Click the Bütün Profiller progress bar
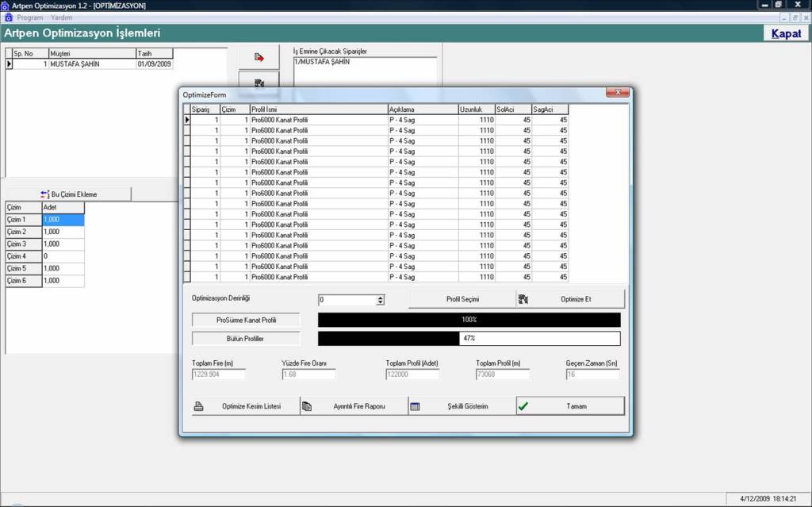The height and width of the screenshot is (507, 812). pos(469,339)
